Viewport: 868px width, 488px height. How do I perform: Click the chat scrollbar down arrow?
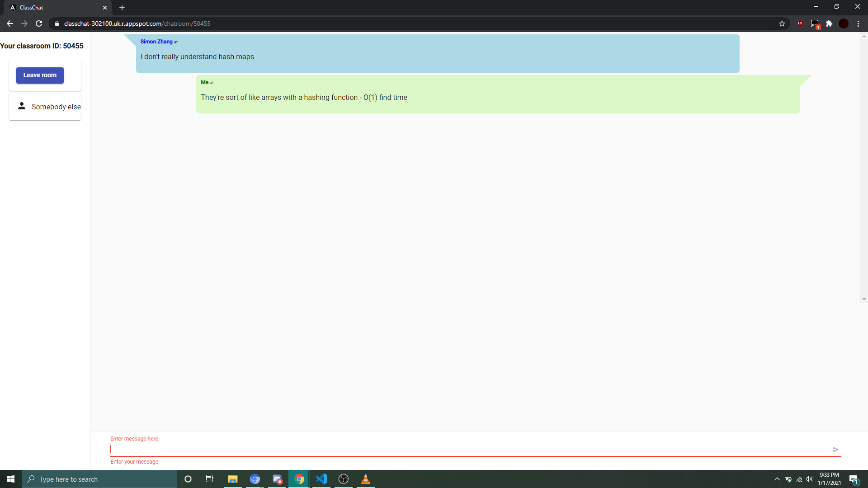point(863,299)
